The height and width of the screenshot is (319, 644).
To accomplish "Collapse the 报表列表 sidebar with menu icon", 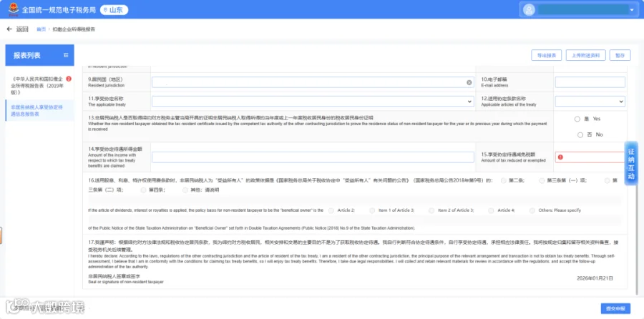I will click(x=66, y=55).
